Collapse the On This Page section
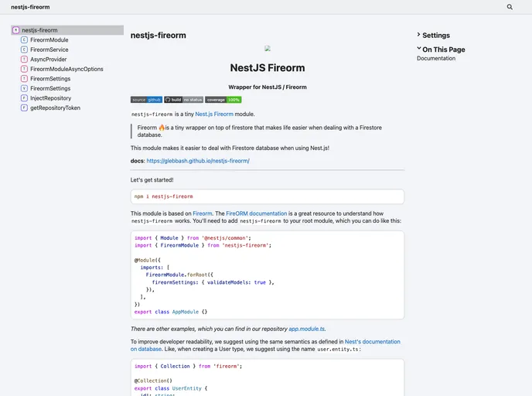 (x=441, y=49)
